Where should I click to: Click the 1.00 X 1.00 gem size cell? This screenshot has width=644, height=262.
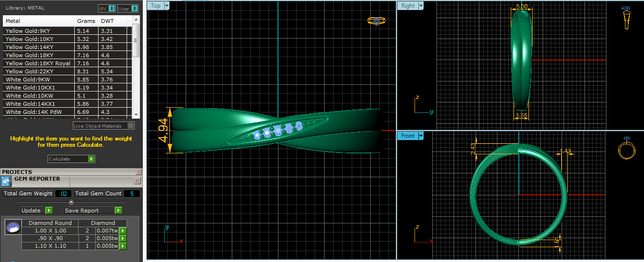click(50, 231)
